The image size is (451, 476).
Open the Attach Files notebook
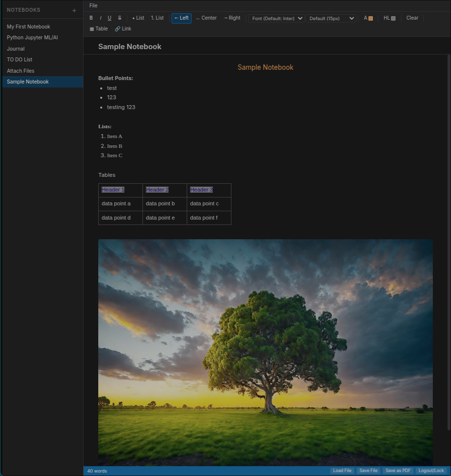coord(43,71)
